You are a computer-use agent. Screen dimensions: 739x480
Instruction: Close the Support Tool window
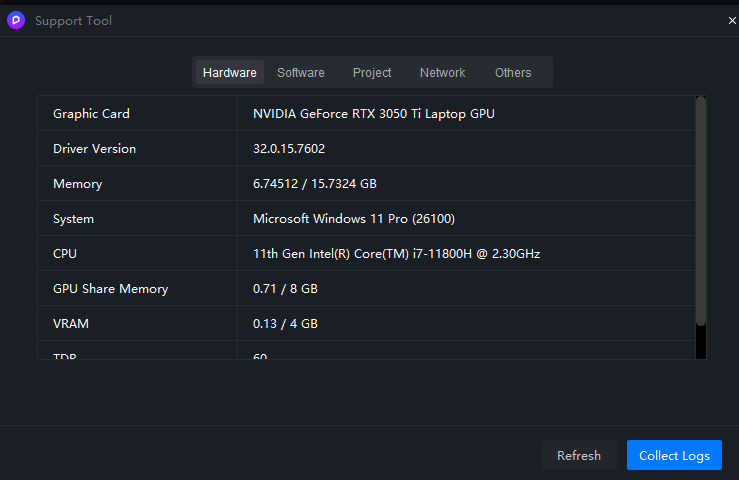(x=732, y=21)
